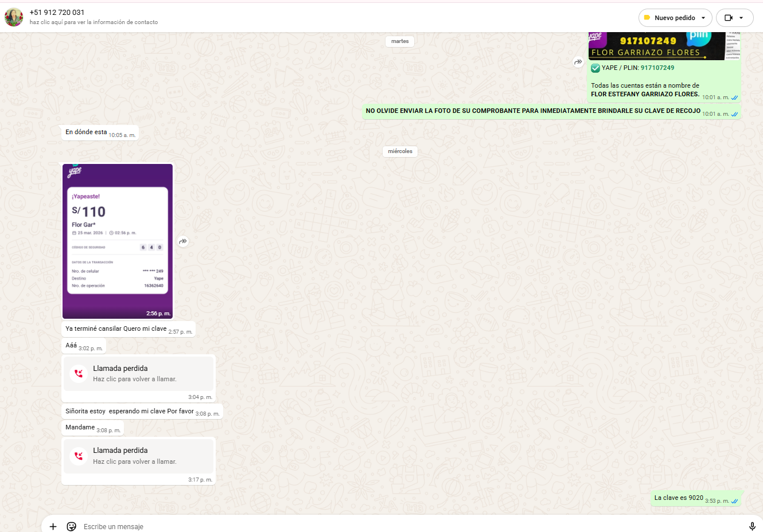Click forward icon beside the payment banner
Screen dimensions: 763x532
(578, 62)
